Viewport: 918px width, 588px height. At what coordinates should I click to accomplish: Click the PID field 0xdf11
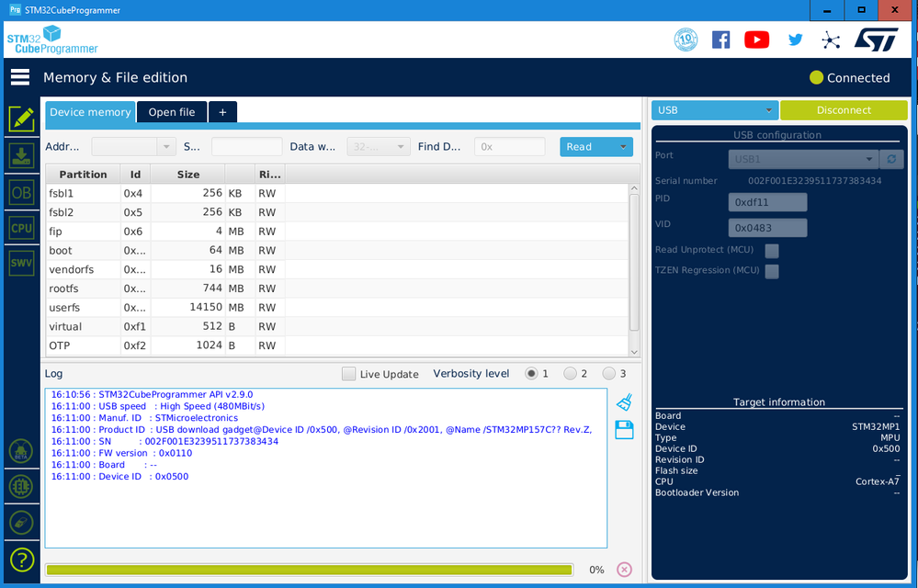pos(767,202)
